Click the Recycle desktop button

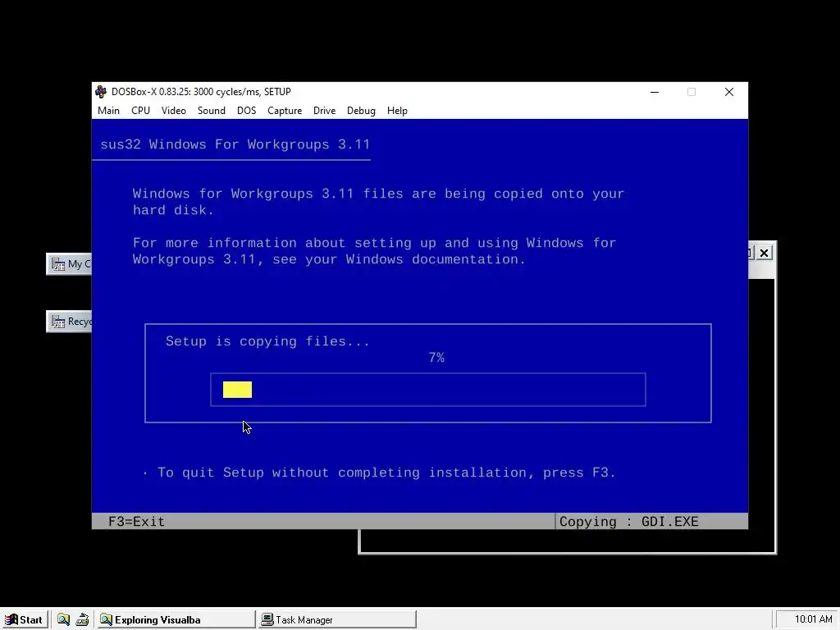pos(70,322)
